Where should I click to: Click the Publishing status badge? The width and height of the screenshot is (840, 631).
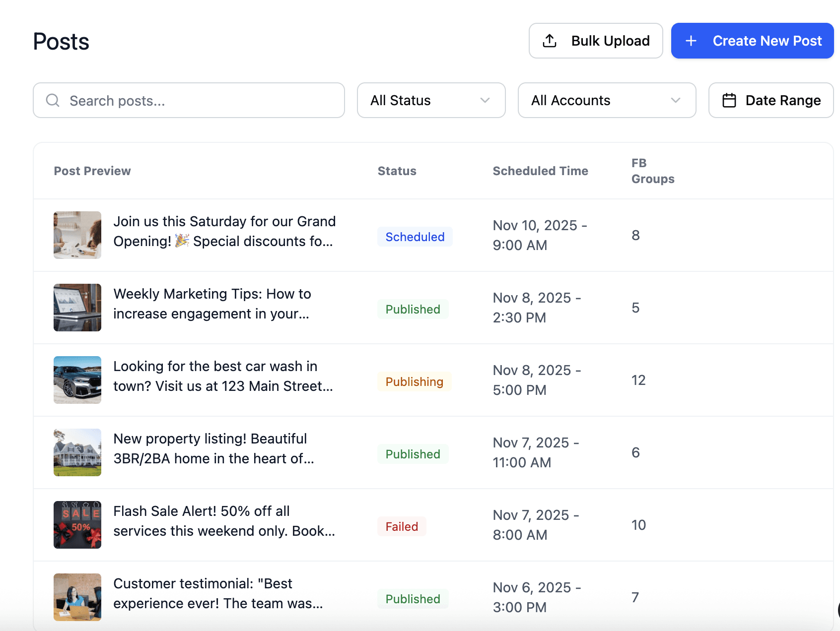click(414, 381)
